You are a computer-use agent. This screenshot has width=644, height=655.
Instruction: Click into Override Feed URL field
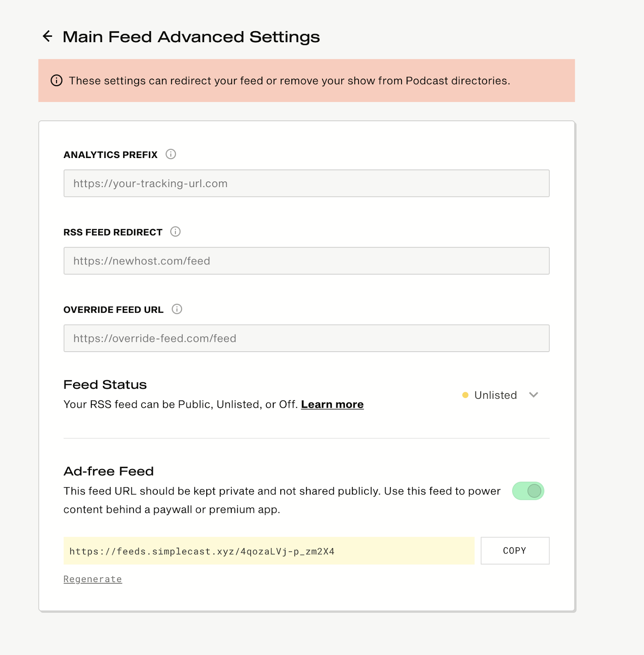(306, 338)
